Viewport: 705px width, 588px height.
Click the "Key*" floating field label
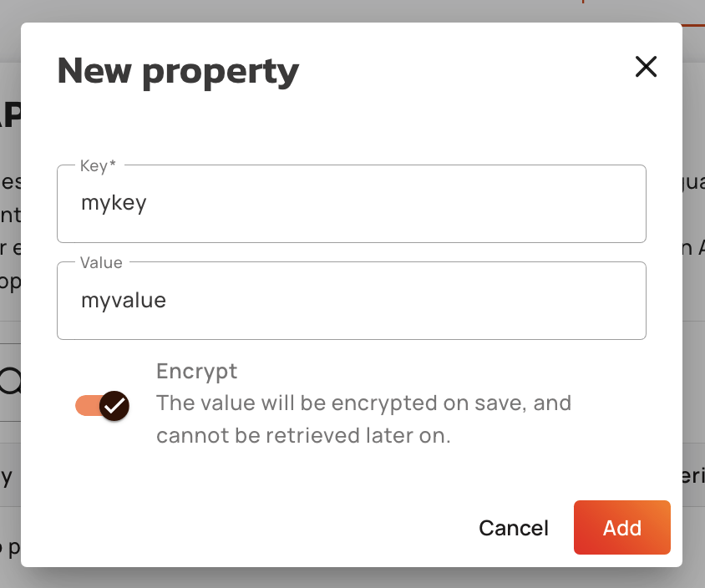[x=98, y=166]
